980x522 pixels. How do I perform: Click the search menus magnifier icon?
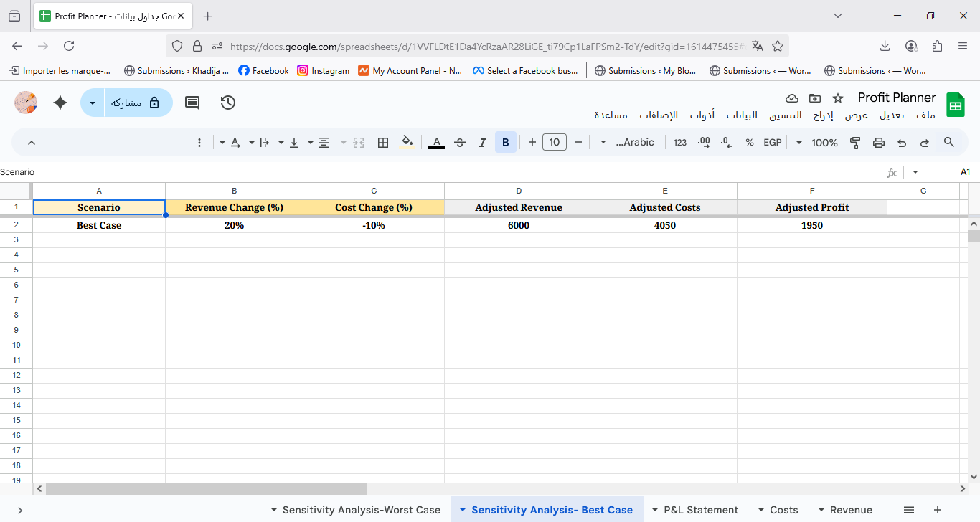click(948, 143)
